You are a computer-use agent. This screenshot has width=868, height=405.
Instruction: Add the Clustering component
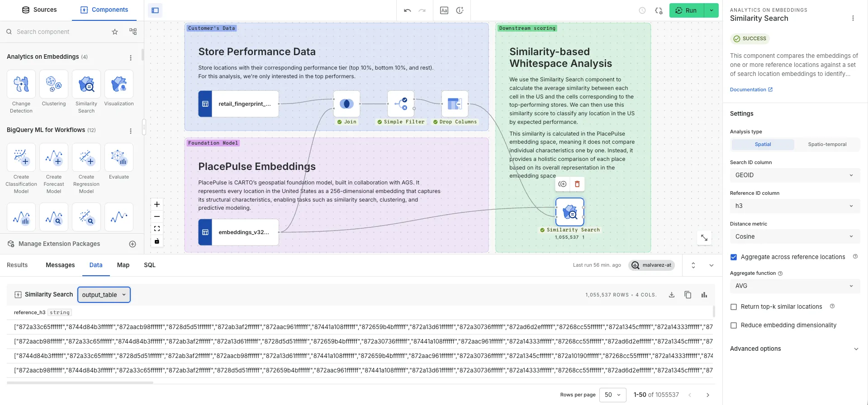click(54, 84)
